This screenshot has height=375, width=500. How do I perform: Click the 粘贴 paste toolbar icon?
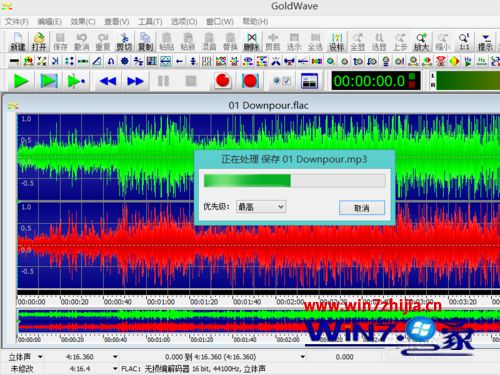pyautogui.click(x=166, y=42)
